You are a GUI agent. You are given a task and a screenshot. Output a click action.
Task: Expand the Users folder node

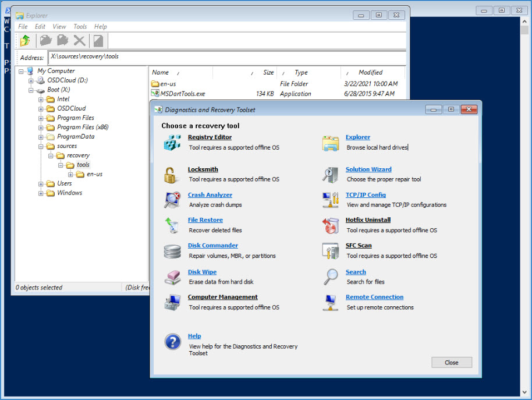(x=41, y=184)
